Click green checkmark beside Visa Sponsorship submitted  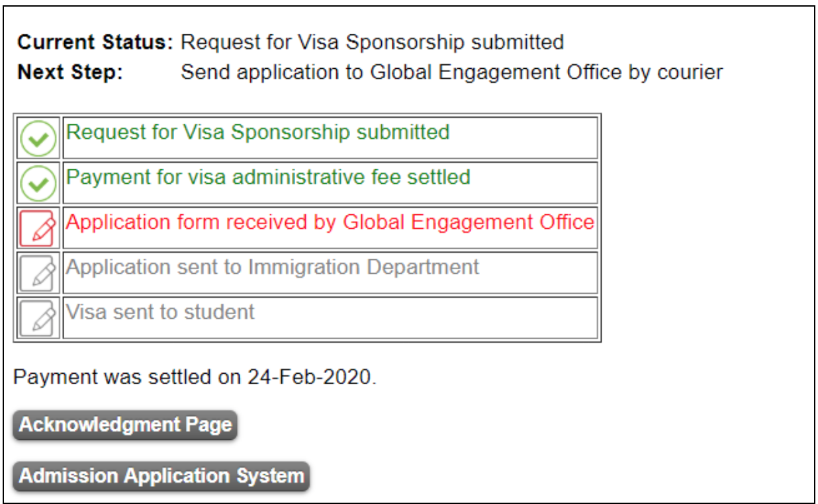[x=38, y=140]
